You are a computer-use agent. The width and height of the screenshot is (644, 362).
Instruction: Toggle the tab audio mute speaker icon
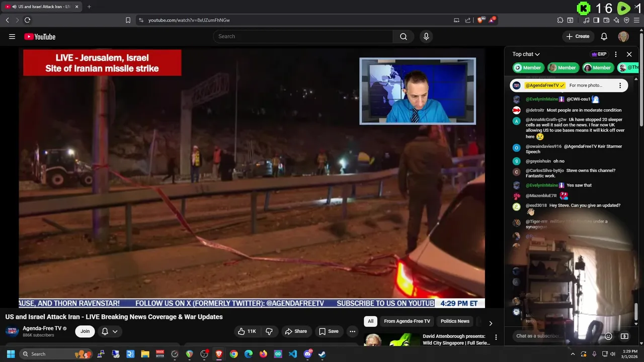pos(14,7)
